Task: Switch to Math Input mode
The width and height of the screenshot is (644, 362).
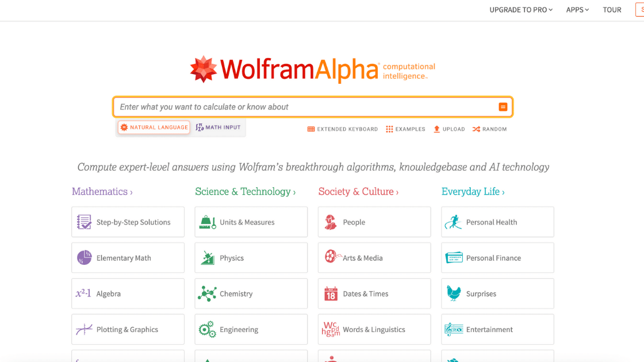Action: [x=218, y=127]
